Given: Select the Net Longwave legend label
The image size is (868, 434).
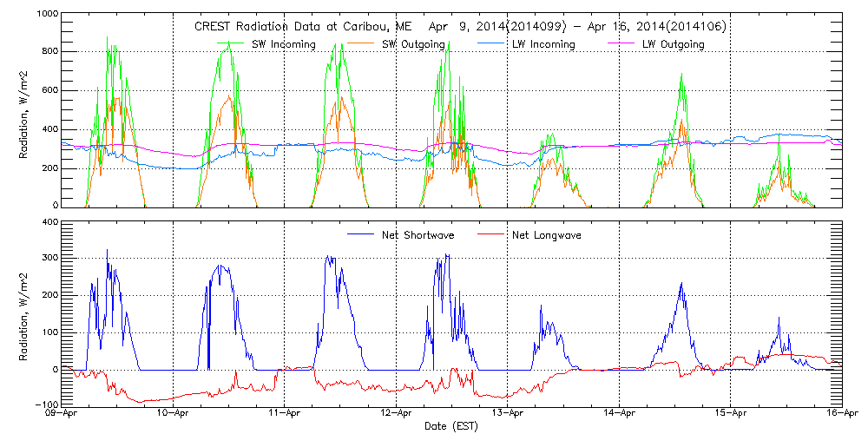Looking at the screenshot, I should pos(548,234).
